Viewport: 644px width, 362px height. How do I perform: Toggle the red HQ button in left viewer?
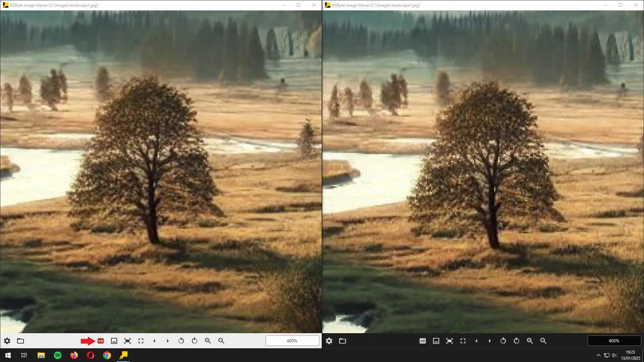click(101, 341)
